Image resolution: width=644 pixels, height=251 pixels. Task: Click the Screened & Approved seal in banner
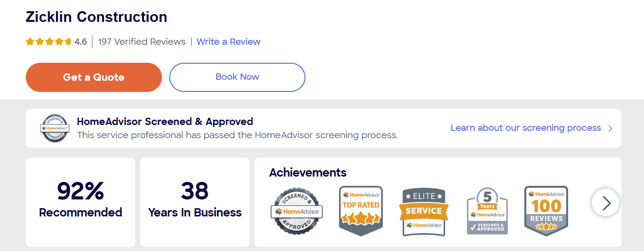[54, 128]
